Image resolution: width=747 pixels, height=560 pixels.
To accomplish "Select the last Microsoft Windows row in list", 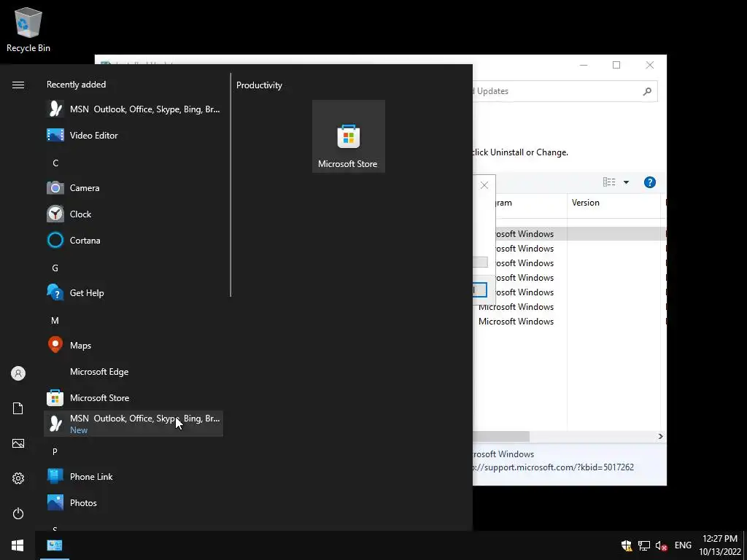I will (569, 322).
